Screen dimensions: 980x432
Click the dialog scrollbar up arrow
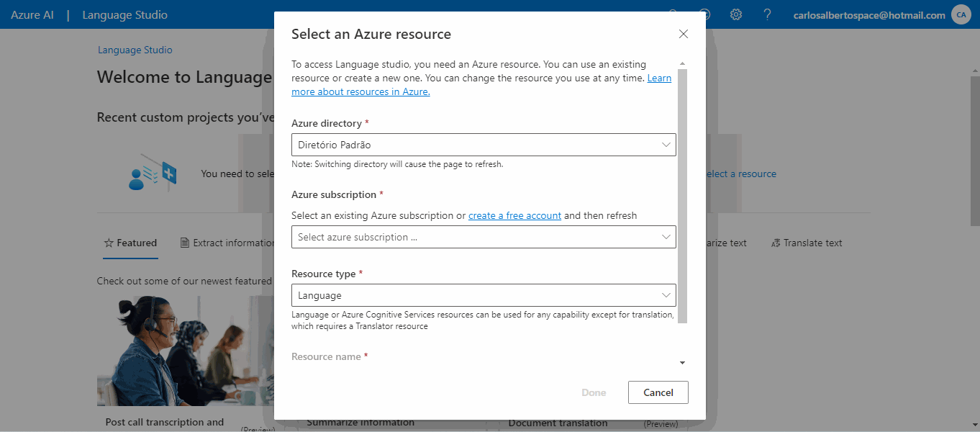(682, 63)
